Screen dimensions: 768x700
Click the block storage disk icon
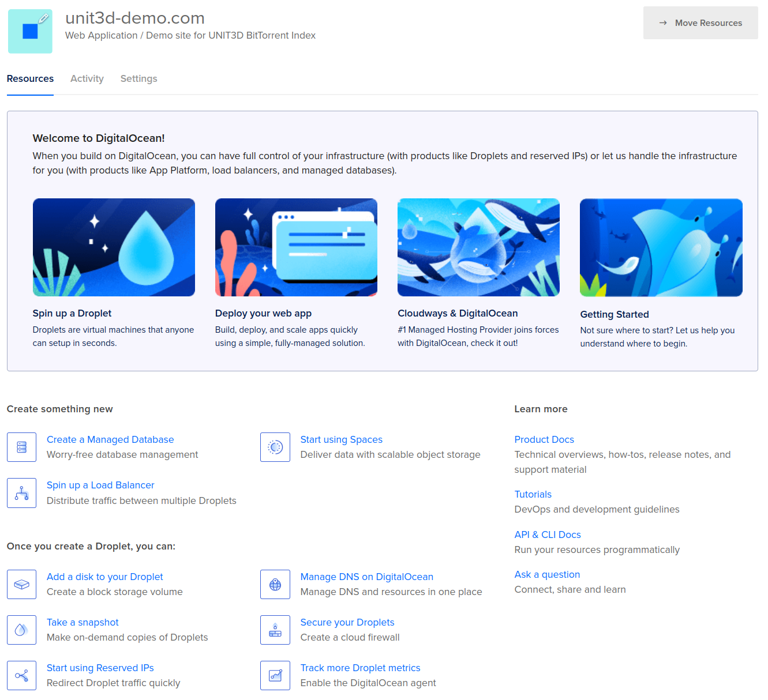pos(22,584)
